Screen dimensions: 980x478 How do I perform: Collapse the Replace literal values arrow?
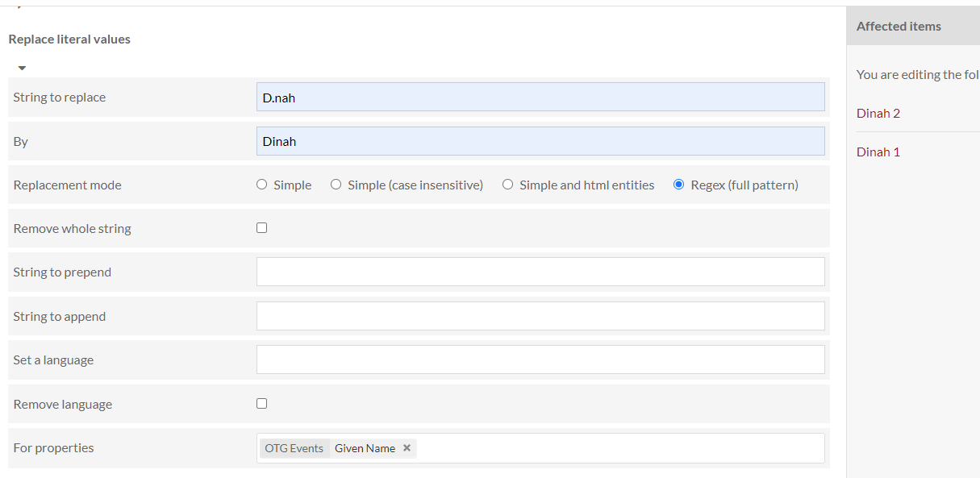(22, 69)
